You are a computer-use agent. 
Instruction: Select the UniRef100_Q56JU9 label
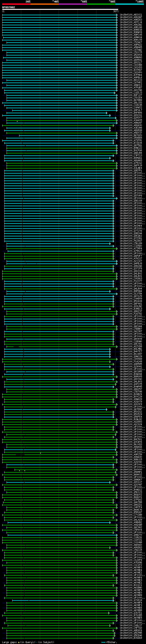[x=131, y=201]
